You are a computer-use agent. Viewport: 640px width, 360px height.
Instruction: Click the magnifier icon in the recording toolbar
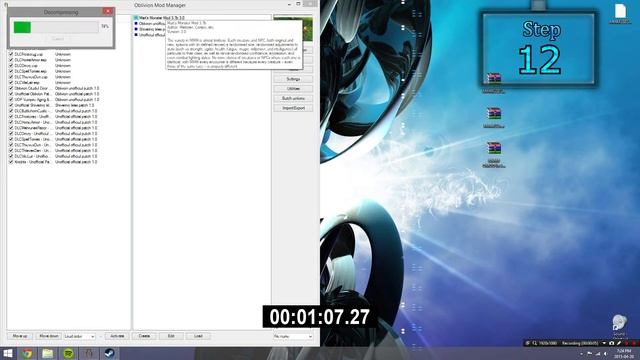click(534, 343)
